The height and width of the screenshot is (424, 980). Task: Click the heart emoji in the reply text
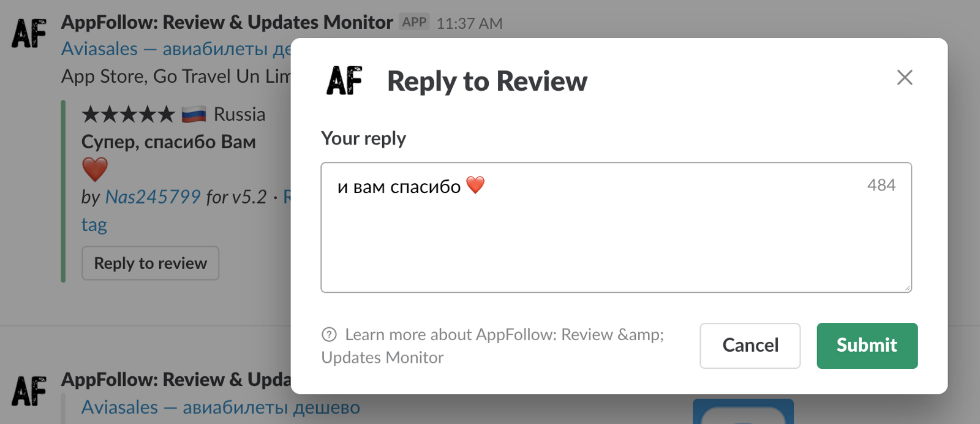(x=475, y=184)
